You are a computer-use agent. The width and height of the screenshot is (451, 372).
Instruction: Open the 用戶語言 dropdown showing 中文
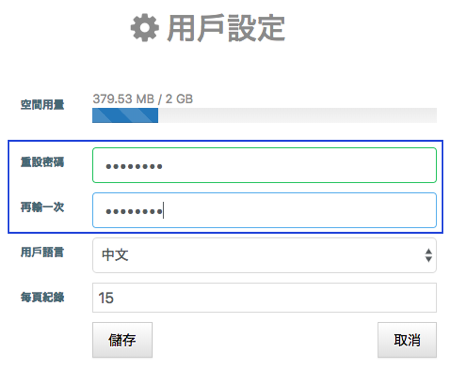(x=264, y=255)
